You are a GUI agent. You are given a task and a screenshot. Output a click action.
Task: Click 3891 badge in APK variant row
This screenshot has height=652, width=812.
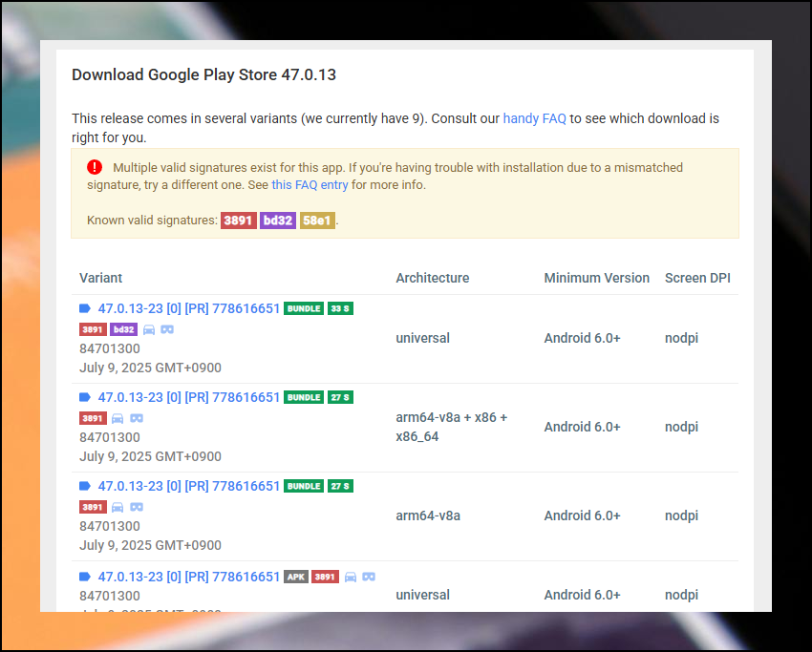click(325, 577)
